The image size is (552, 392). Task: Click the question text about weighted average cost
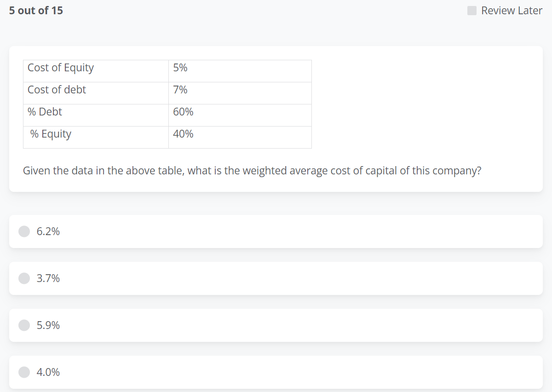point(252,170)
